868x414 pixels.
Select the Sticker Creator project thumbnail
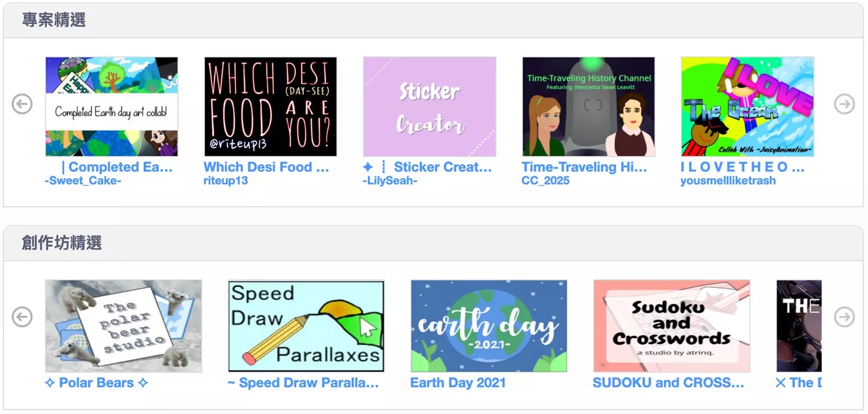pos(429,106)
